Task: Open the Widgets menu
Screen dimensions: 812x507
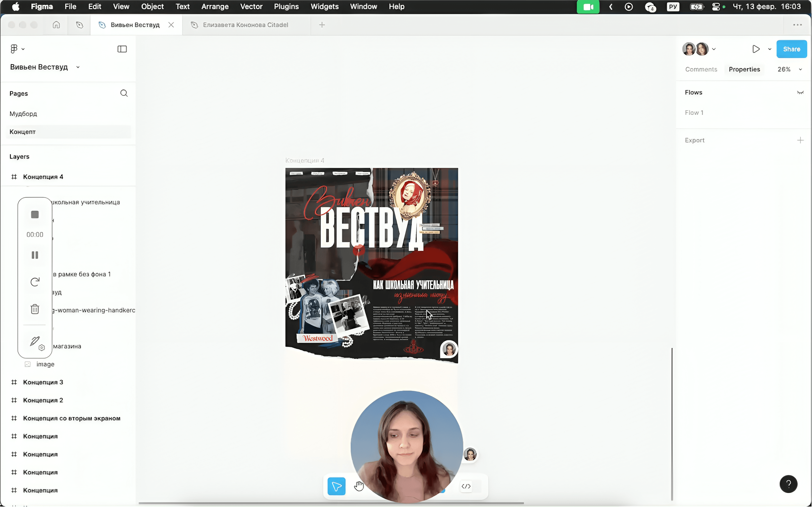Action: [324, 7]
